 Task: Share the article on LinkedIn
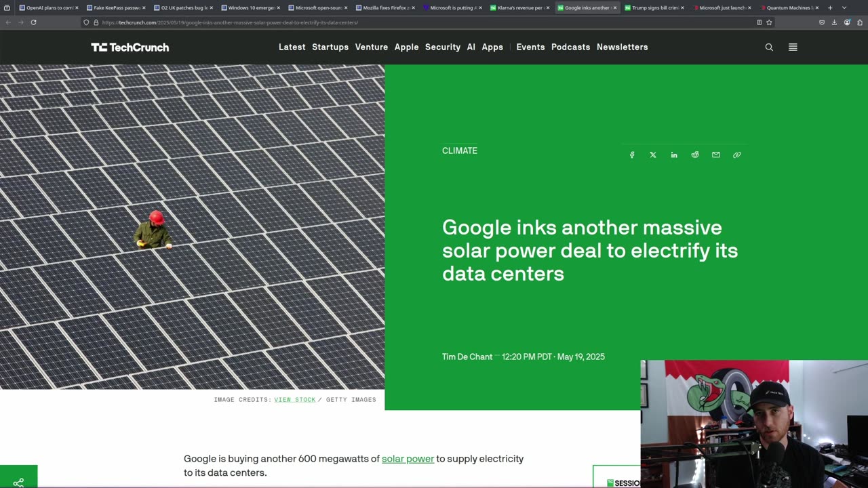coord(674,155)
